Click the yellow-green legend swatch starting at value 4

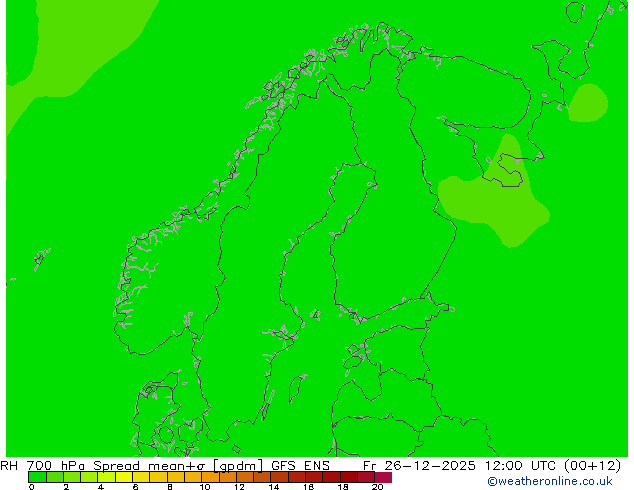tap(106, 477)
